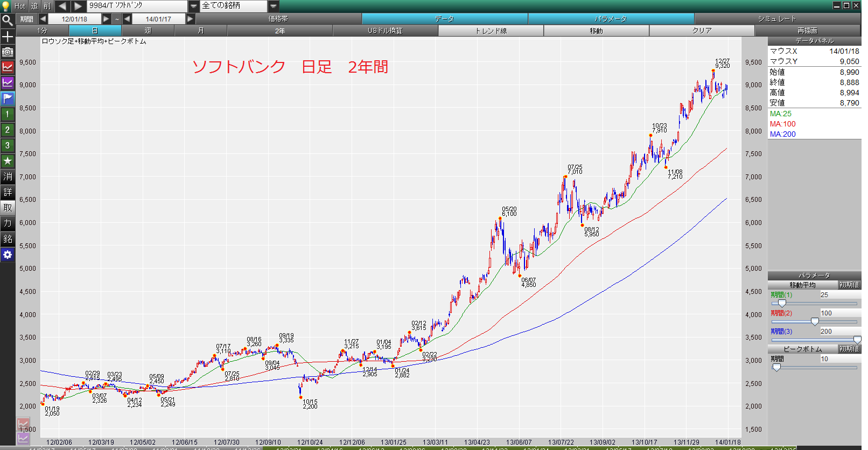Image resolution: width=868 pixels, height=450 pixels.
Task: Select the 2年 range button
Action: click(x=280, y=31)
